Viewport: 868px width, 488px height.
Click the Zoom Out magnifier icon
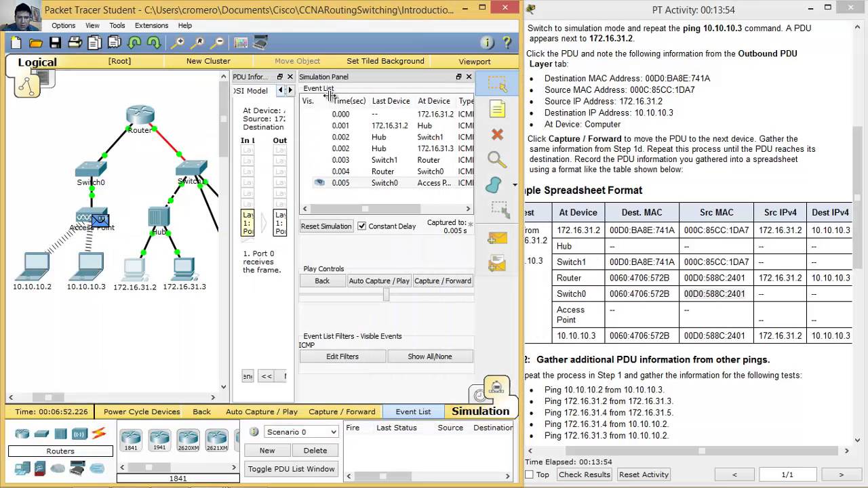(218, 43)
